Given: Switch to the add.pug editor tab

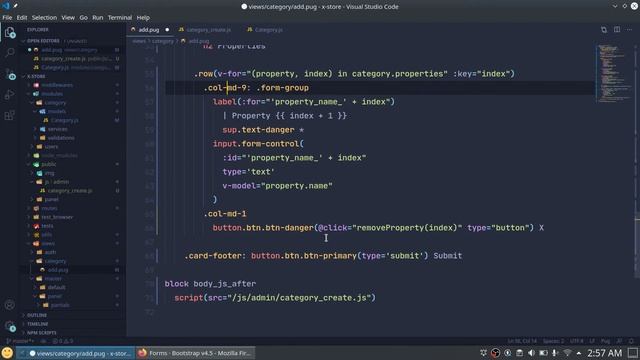Looking at the screenshot, I should point(150,30).
